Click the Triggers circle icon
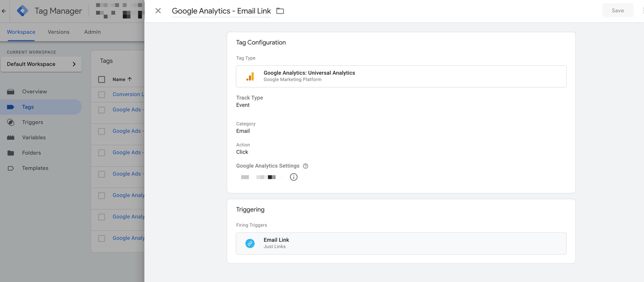644x282 pixels. (11, 122)
